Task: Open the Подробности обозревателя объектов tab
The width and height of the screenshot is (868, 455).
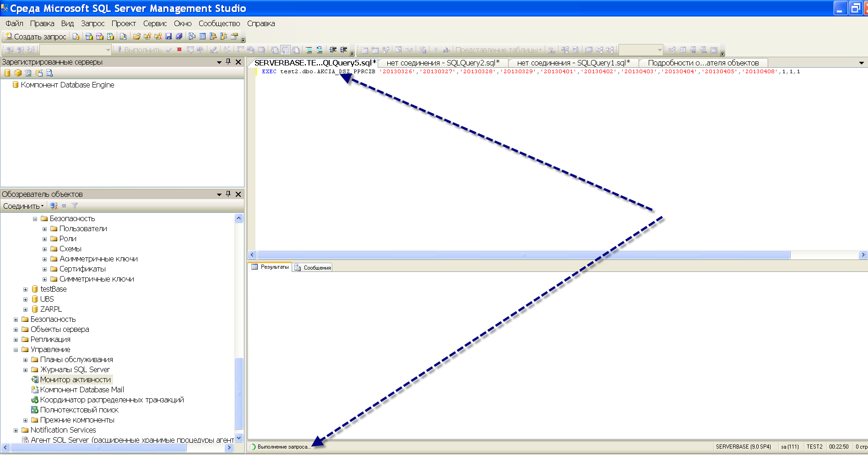Action: coord(703,63)
